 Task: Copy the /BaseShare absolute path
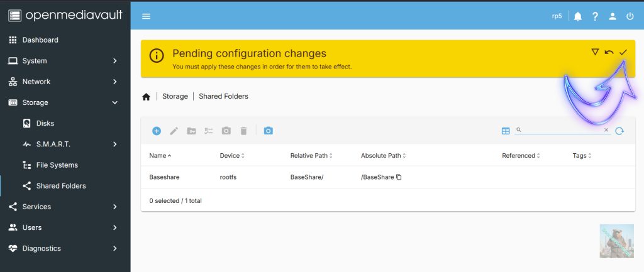(399, 177)
